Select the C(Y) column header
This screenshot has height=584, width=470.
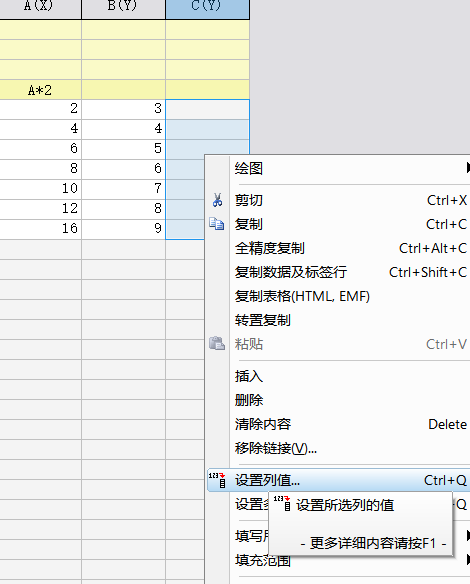tap(207, 9)
